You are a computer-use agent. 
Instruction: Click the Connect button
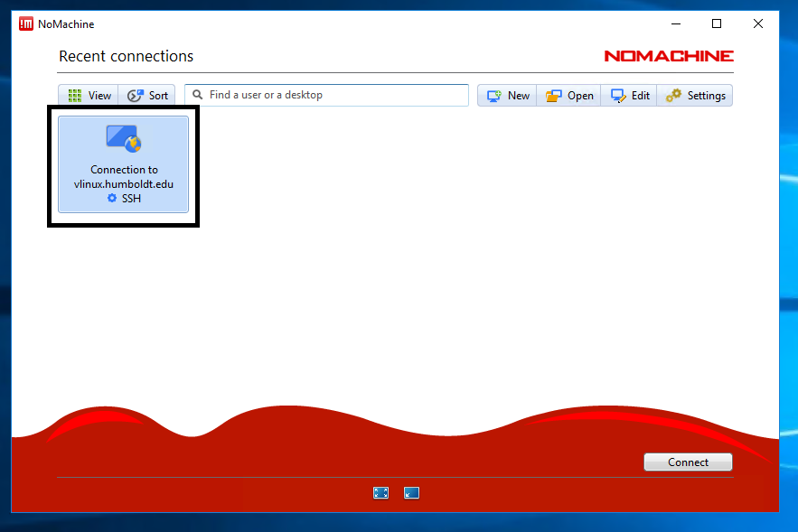[688, 462]
